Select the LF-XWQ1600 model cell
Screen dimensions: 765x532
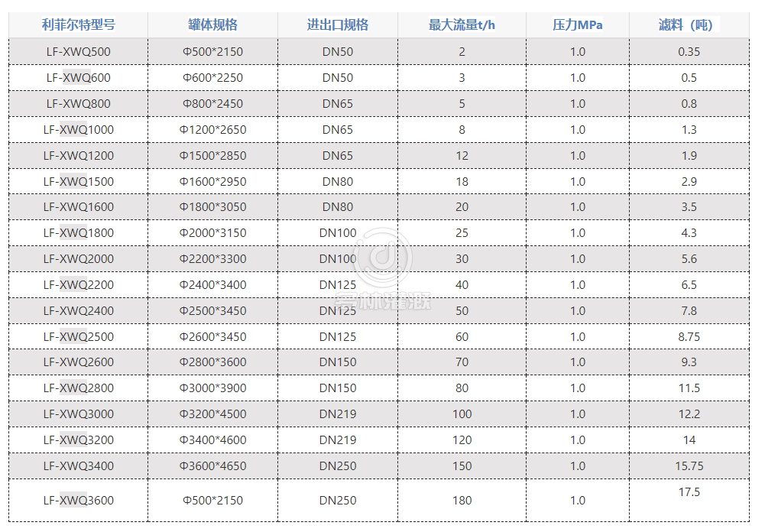[78, 207]
